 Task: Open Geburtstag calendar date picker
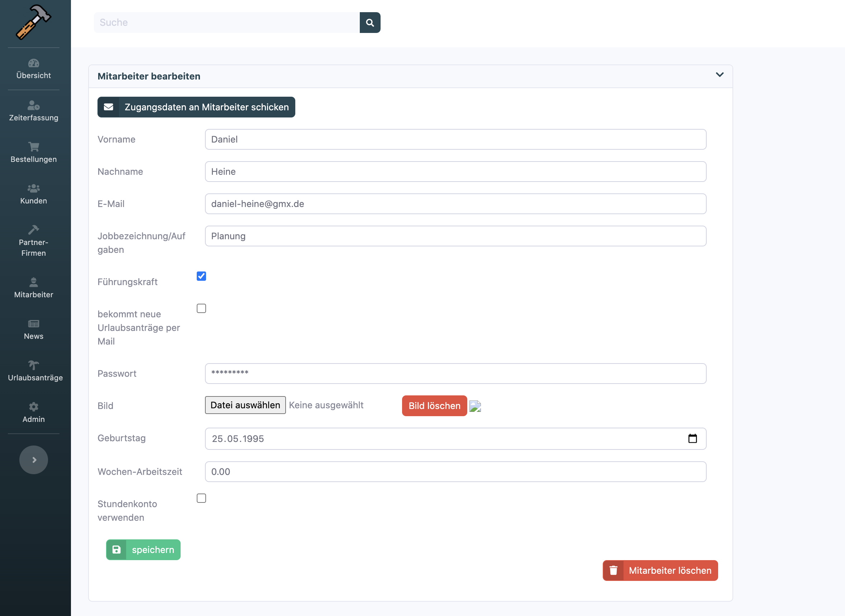click(x=692, y=438)
